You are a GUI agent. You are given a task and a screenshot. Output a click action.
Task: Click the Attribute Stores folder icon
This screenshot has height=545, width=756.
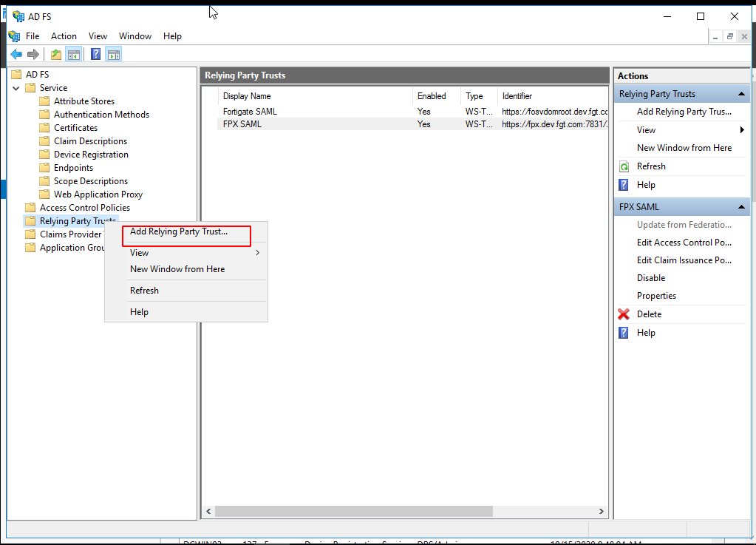point(44,101)
